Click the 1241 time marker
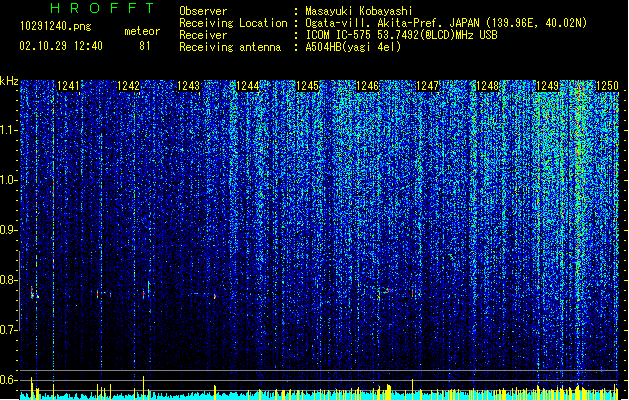 click(68, 86)
